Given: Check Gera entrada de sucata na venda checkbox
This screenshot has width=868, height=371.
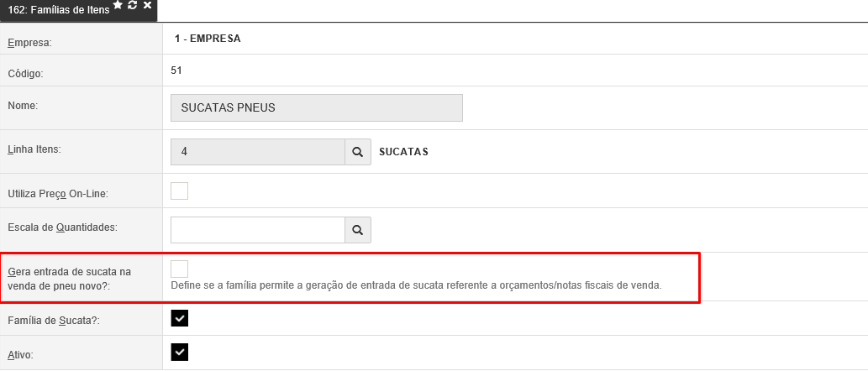Looking at the screenshot, I should pos(179,269).
